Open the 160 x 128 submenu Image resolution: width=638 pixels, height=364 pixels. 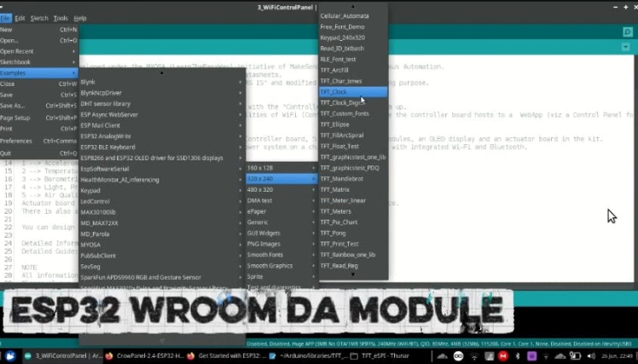[x=281, y=168]
